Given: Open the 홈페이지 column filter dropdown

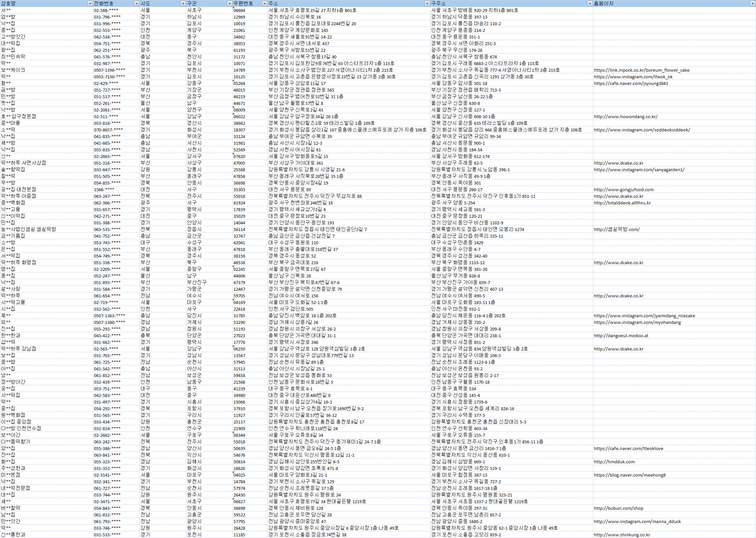Looking at the screenshot, I should [752, 4].
